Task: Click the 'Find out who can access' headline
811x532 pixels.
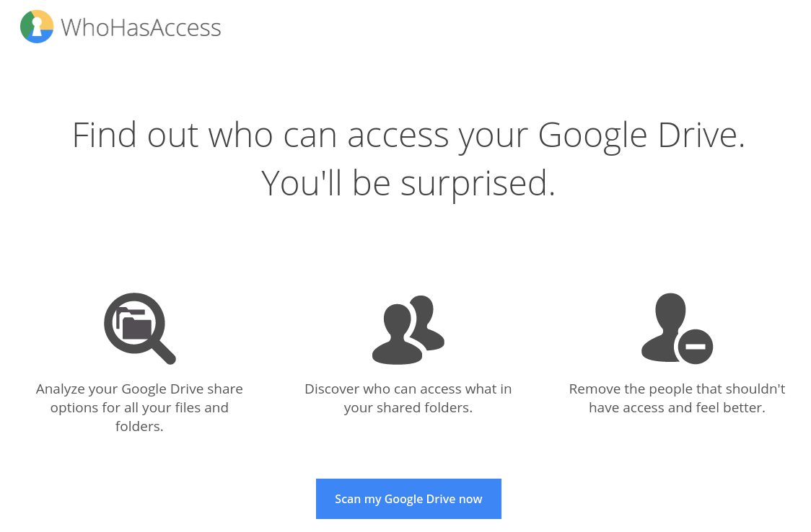Action: click(x=408, y=136)
